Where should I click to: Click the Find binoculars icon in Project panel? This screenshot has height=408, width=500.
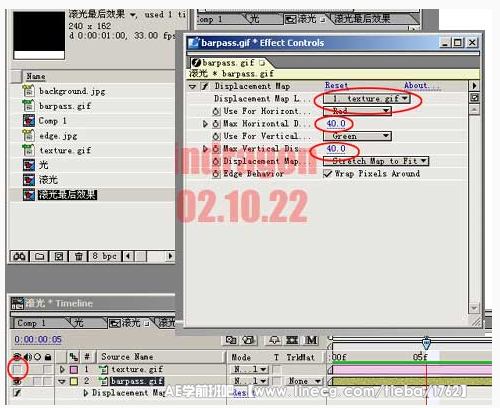pos(19,256)
